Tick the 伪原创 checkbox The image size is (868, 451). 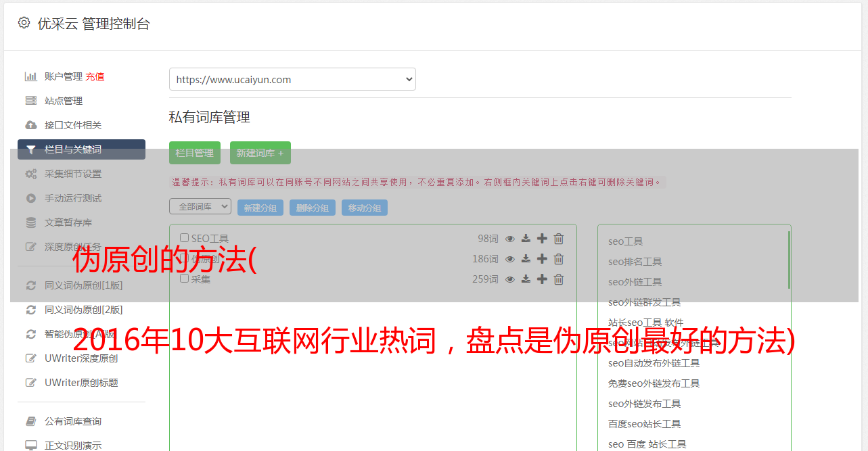(185, 258)
